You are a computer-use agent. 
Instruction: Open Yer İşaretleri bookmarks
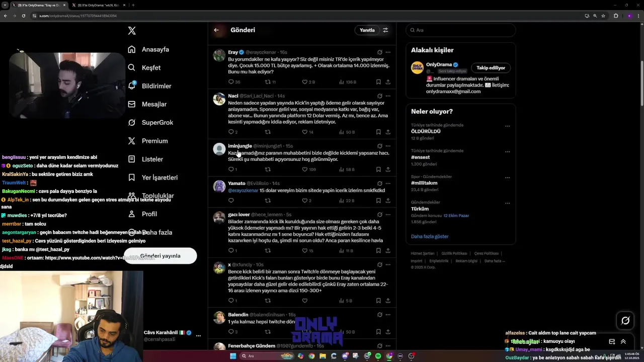(x=152, y=177)
